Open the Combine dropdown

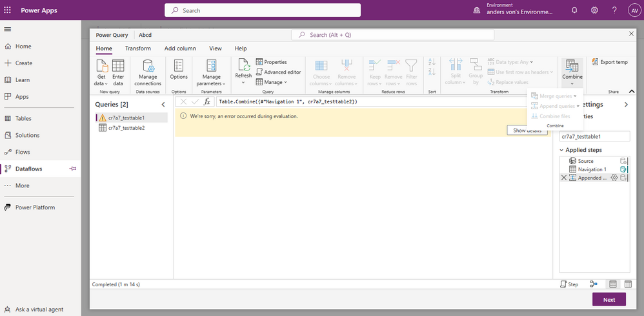tap(572, 72)
